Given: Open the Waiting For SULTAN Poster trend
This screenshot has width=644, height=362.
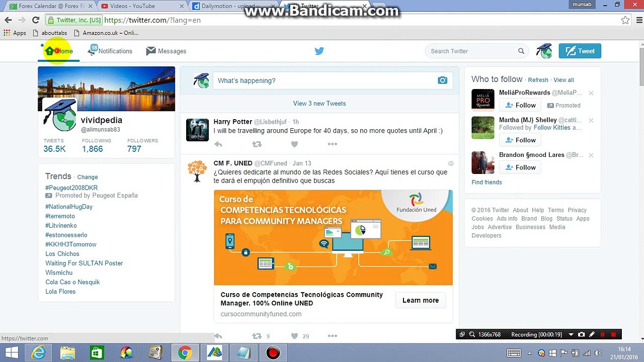Looking at the screenshot, I should [x=84, y=263].
